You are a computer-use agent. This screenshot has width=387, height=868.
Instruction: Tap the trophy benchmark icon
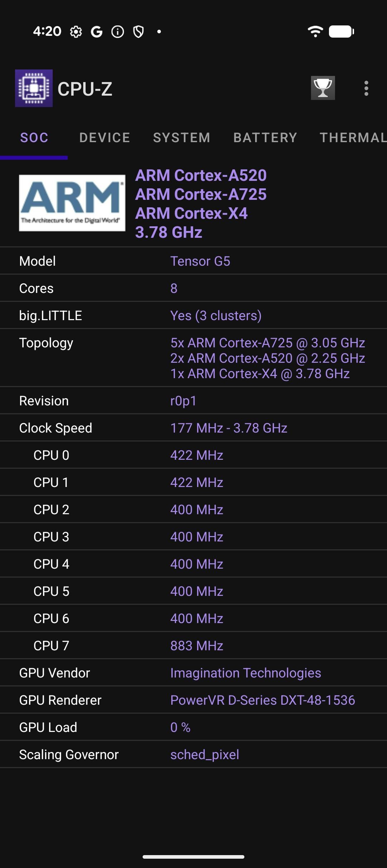(x=323, y=88)
